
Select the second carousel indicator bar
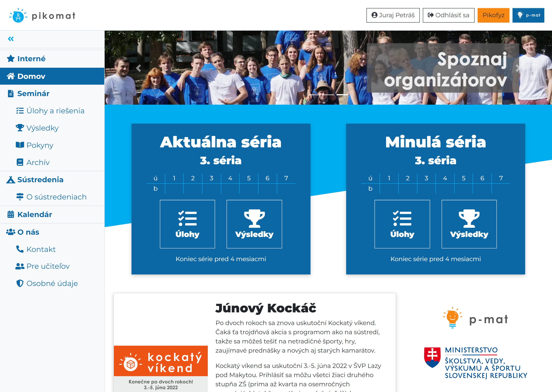coord(342,95)
